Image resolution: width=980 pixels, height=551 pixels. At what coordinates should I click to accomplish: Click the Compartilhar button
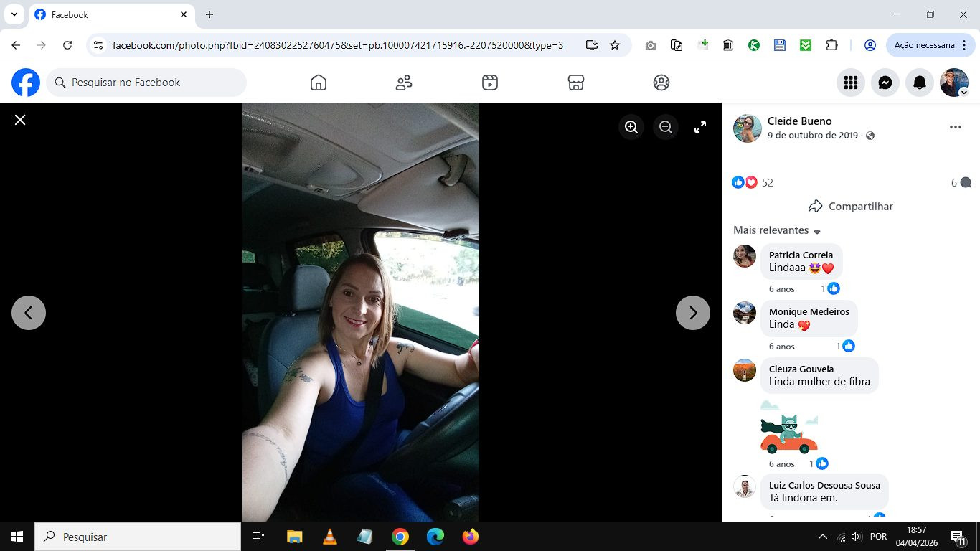[x=851, y=207]
